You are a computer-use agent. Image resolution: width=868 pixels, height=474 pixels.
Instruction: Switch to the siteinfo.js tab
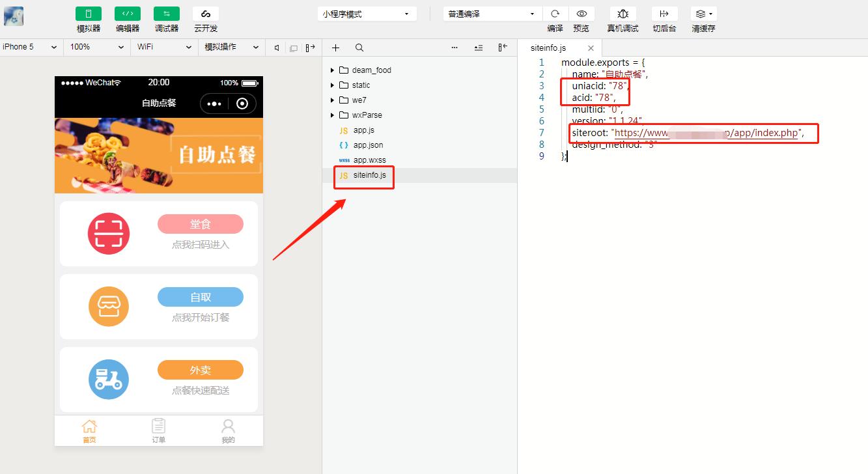(548, 47)
